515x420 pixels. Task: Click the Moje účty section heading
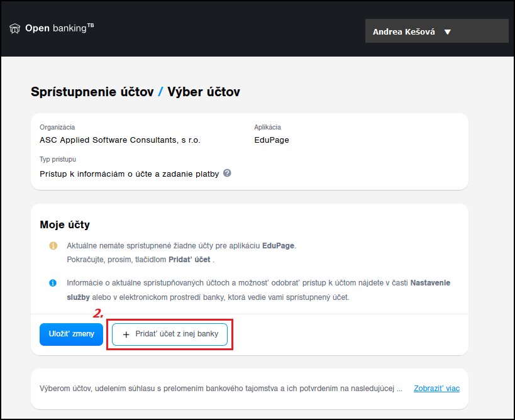click(65, 224)
